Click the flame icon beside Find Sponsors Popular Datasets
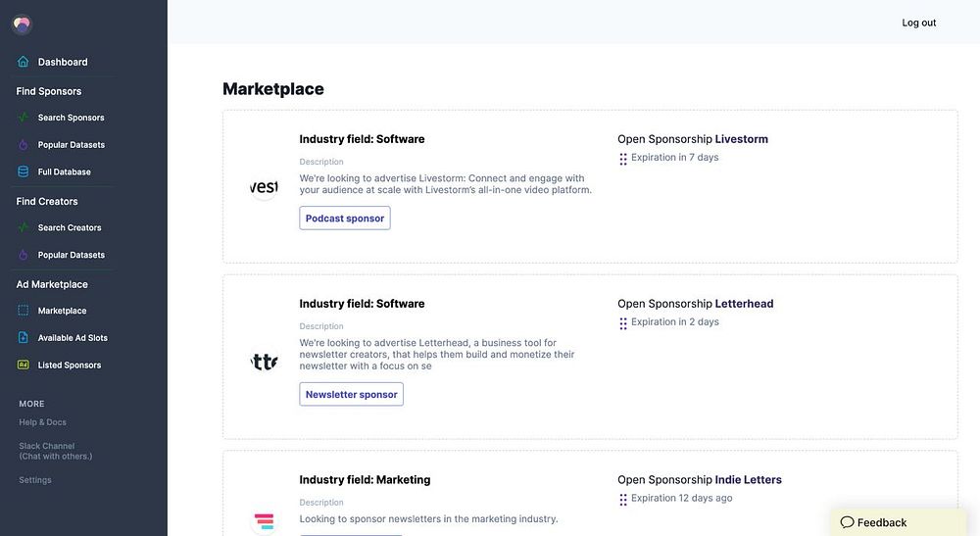Viewport: 980px width, 536px height. [x=24, y=144]
